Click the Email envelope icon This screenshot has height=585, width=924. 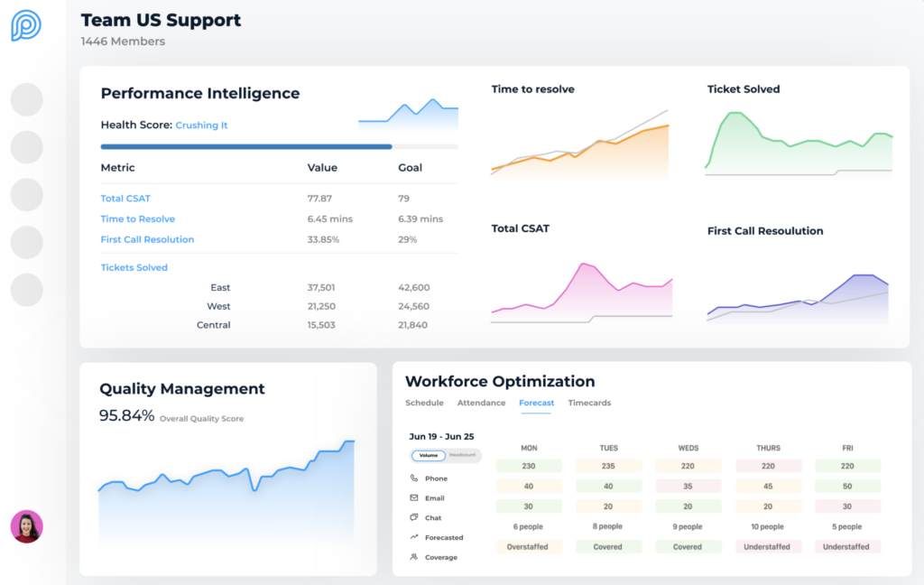click(414, 497)
